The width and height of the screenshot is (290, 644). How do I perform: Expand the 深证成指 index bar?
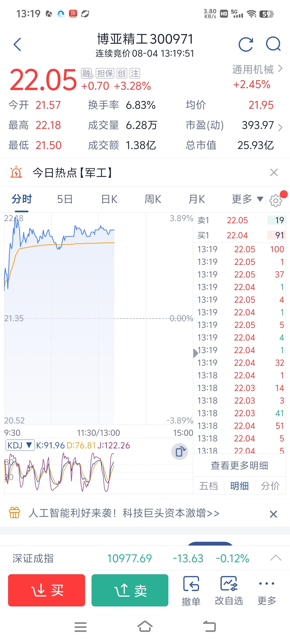[x=276, y=558]
